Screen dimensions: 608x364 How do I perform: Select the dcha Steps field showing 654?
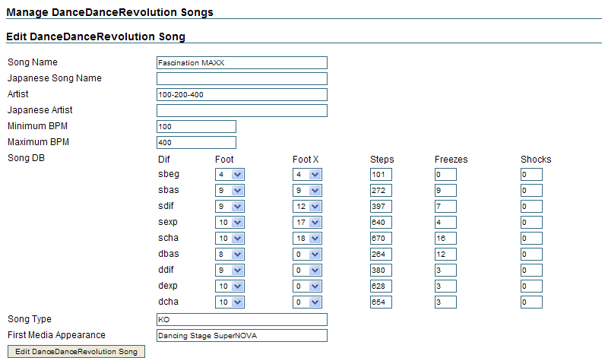click(381, 302)
